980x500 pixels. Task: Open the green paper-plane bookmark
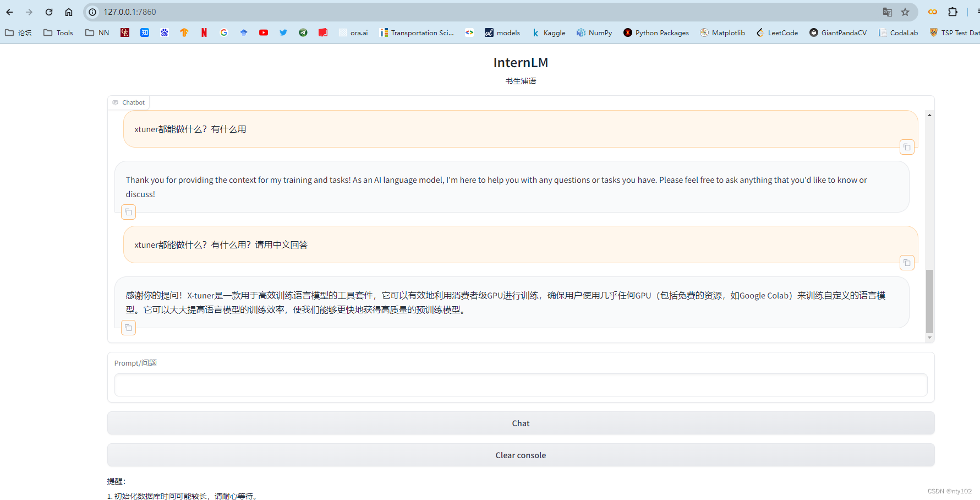(x=303, y=33)
